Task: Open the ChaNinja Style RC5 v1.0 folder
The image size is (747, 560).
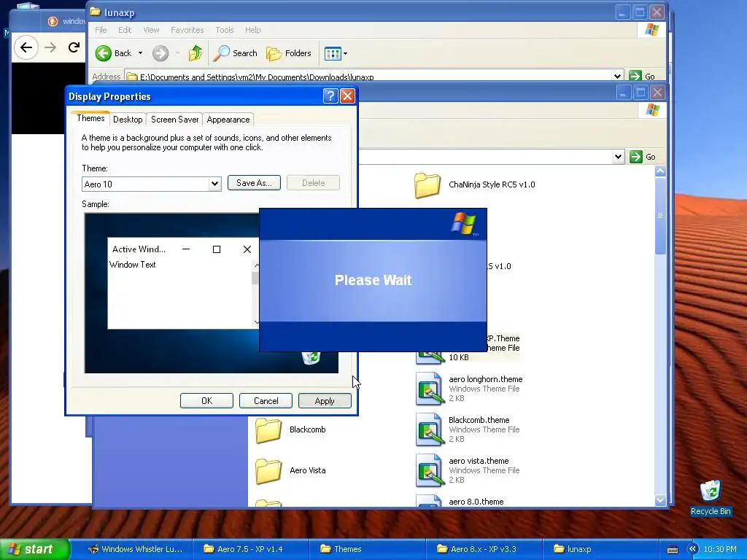Action: coord(427,184)
